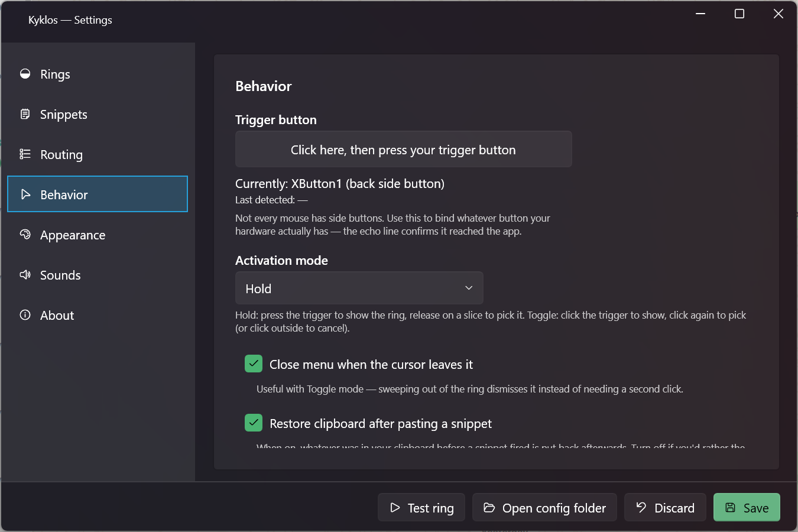Switch to the Snippets section
Viewport: 798px width, 532px height.
98,114
